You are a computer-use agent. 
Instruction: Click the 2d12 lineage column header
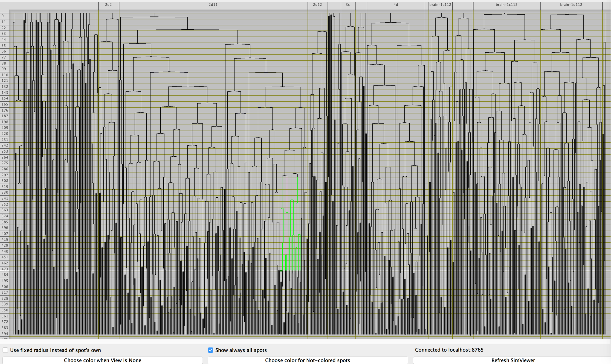coord(317,5)
